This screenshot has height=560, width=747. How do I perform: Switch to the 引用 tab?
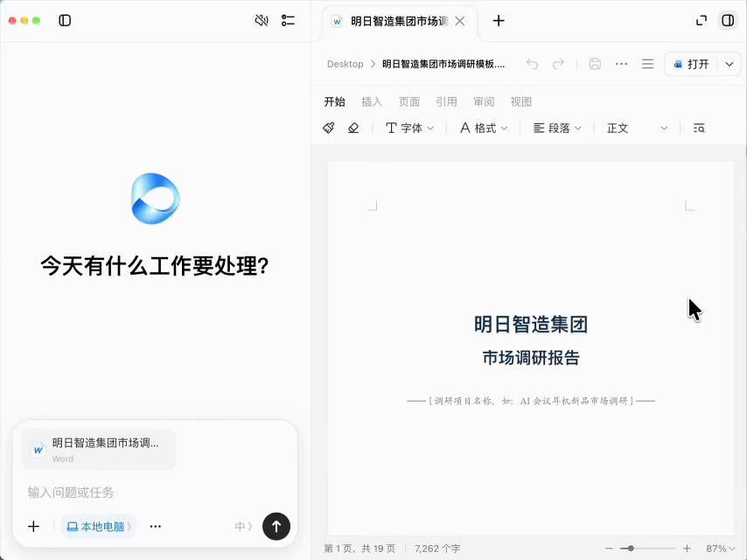point(446,101)
